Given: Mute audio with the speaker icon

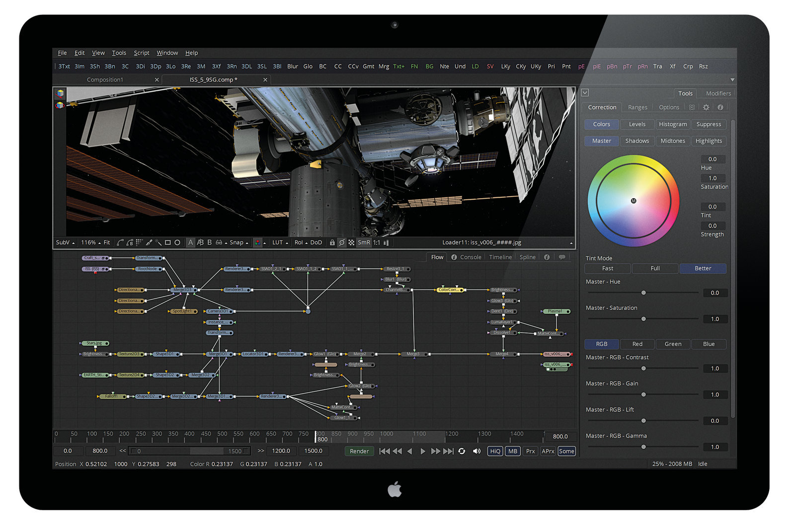Looking at the screenshot, I should coord(477,451).
